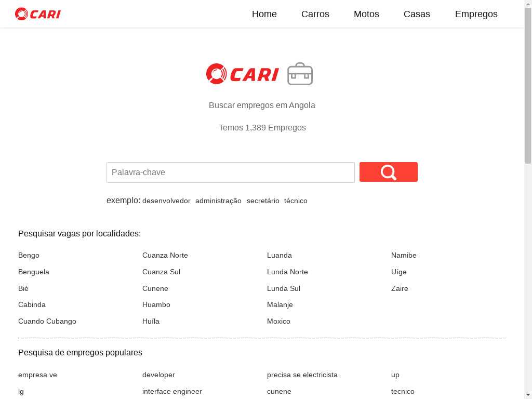The image size is (532, 399).
Task: Open Lunda Sul locality
Action: tap(284, 288)
